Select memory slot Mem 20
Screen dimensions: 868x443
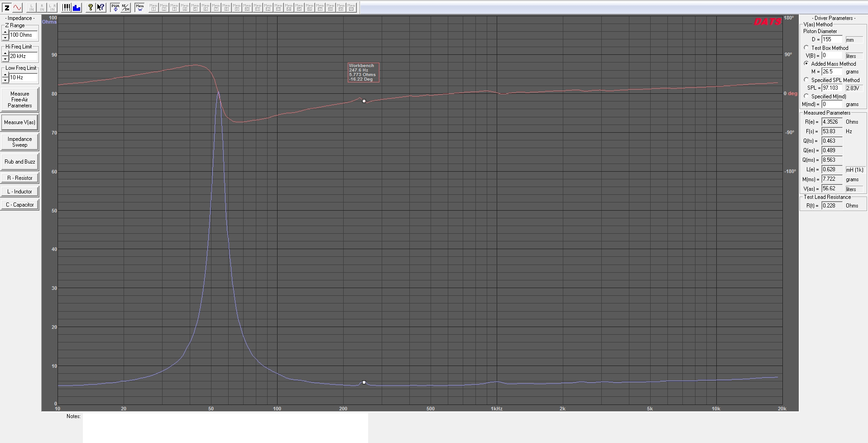[351, 7]
